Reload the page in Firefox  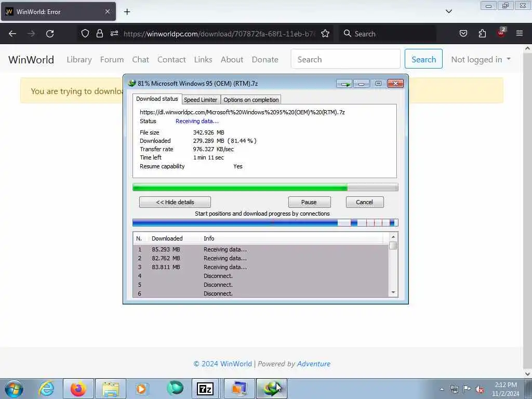coord(50,34)
